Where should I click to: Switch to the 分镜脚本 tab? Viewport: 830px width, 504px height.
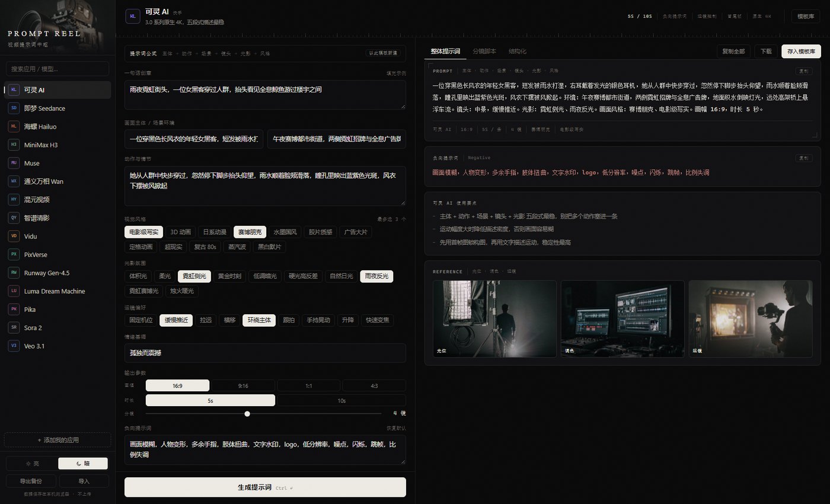(484, 52)
